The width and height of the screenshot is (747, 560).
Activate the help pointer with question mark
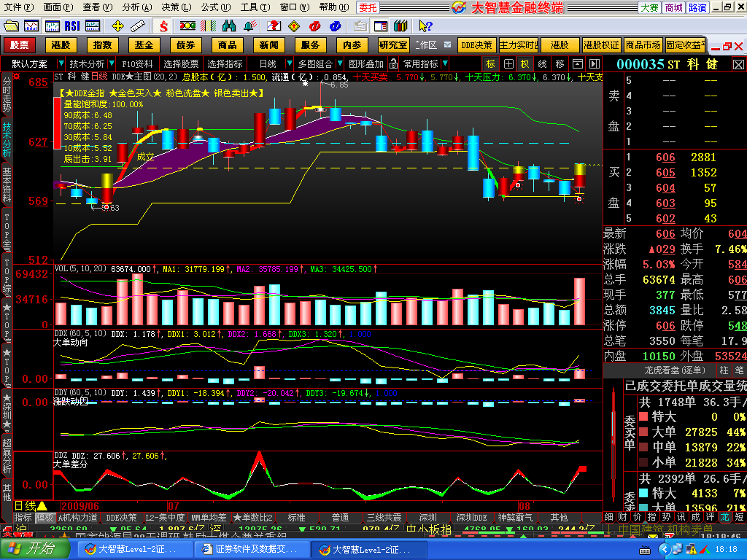(x=425, y=26)
